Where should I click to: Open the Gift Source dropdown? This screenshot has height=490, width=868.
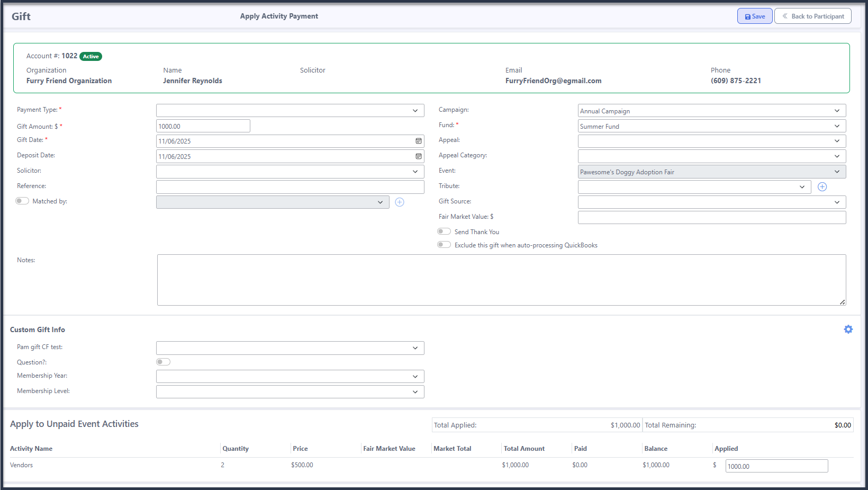(711, 202)
